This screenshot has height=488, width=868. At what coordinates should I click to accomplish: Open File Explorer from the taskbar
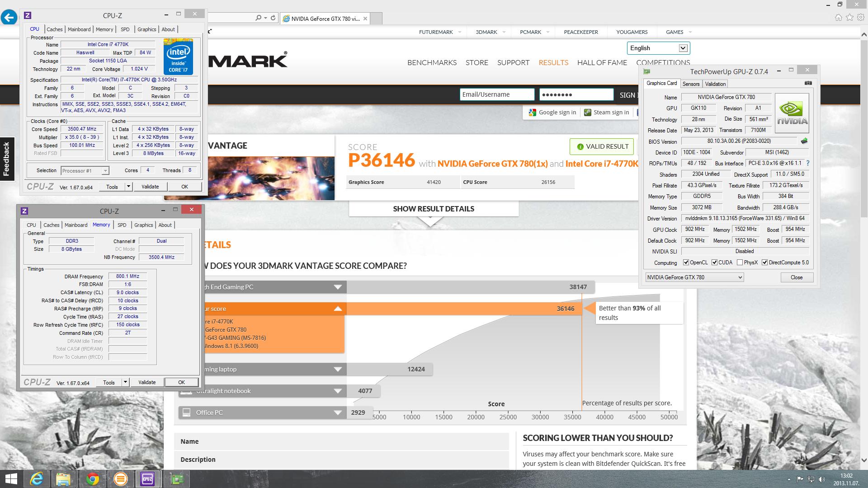pyautogui.click(x=64, y=479)
